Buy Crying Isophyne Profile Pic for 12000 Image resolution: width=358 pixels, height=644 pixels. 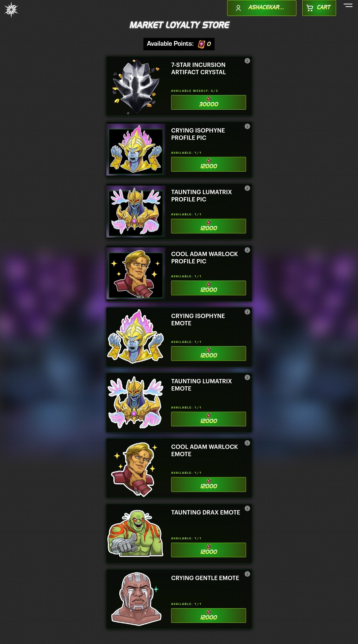(x=209, y=164)
